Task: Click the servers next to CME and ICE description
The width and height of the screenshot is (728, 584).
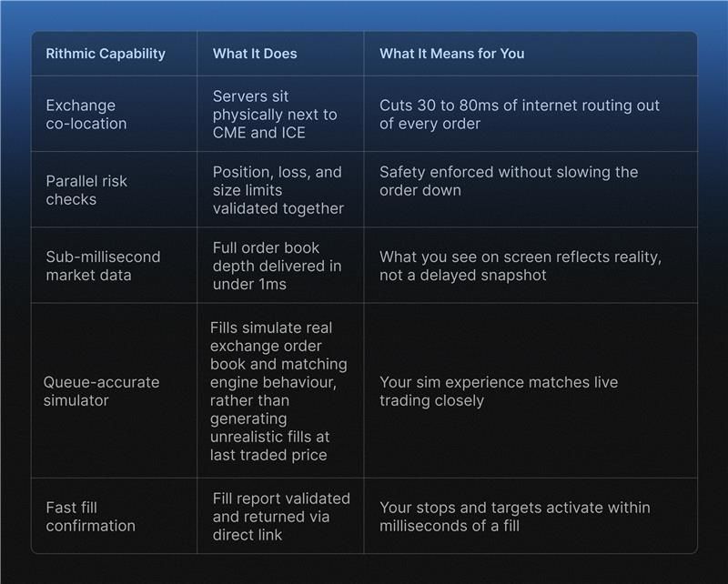Action: (275, 114)
